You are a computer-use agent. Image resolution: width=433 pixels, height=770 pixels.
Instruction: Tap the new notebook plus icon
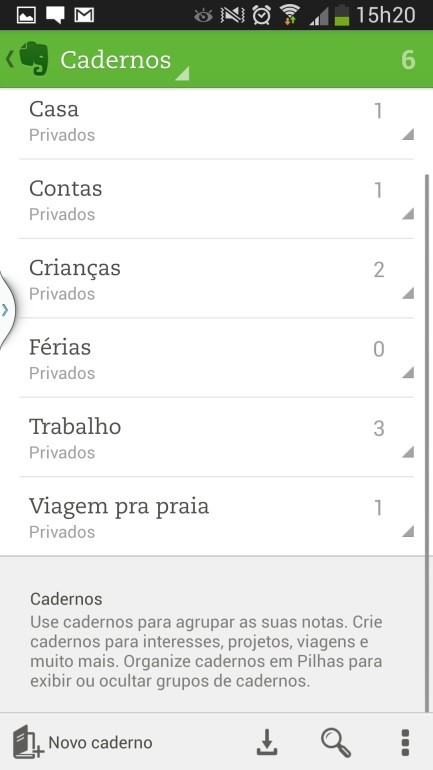(x=28, y=742)
